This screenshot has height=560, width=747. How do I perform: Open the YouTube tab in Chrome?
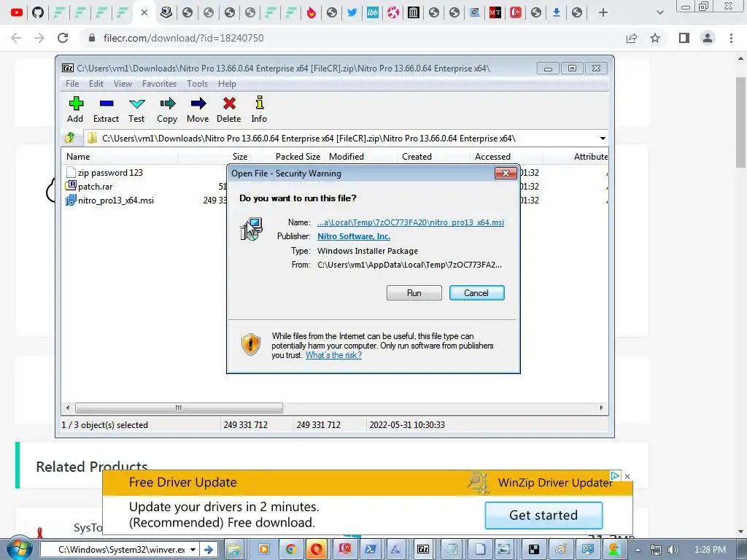[17, 12]
